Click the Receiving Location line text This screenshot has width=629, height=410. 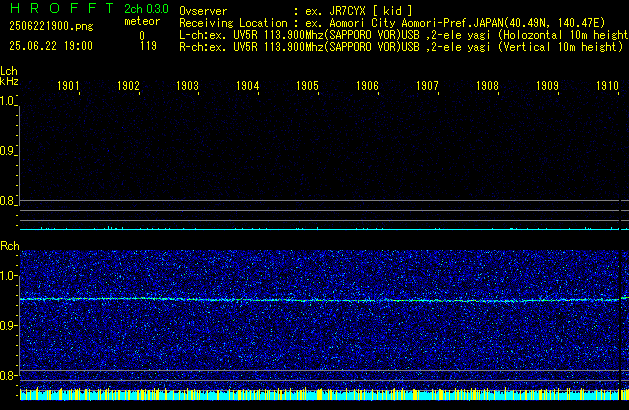[x=392, y=23]
